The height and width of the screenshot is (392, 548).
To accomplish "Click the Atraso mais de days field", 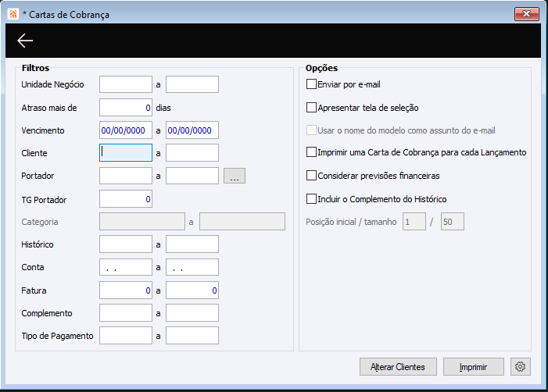I will (126, 107).
